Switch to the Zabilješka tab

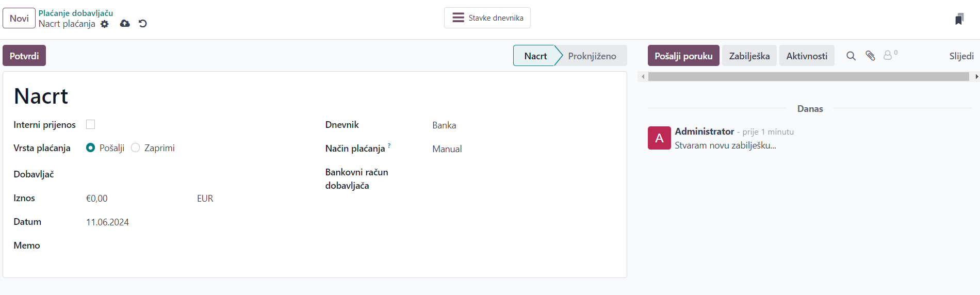point(749,56)
